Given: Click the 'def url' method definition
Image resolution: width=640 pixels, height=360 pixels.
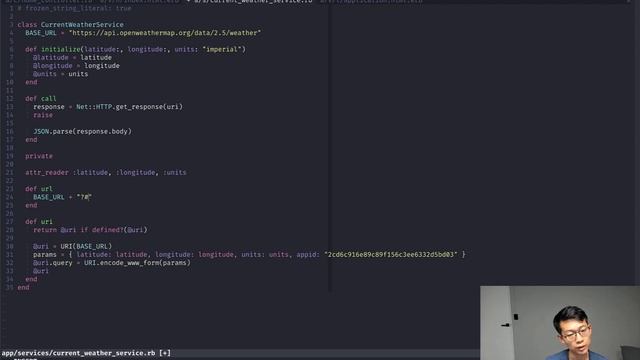Looking at the screenshot, I should (39, 189).
